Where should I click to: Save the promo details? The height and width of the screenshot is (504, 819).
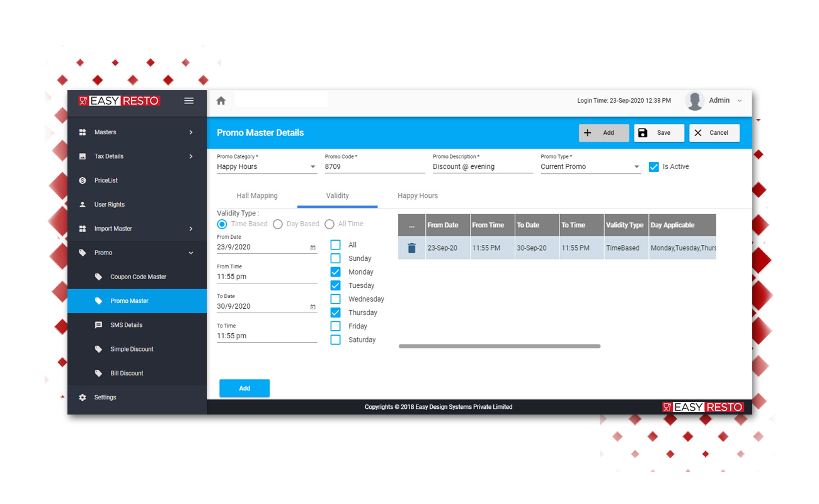(659, 133)
